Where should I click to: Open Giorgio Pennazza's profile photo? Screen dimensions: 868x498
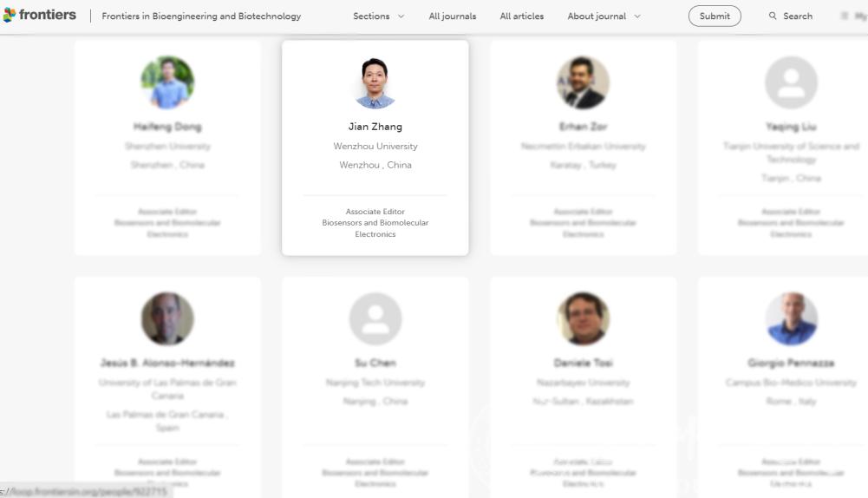791,318
